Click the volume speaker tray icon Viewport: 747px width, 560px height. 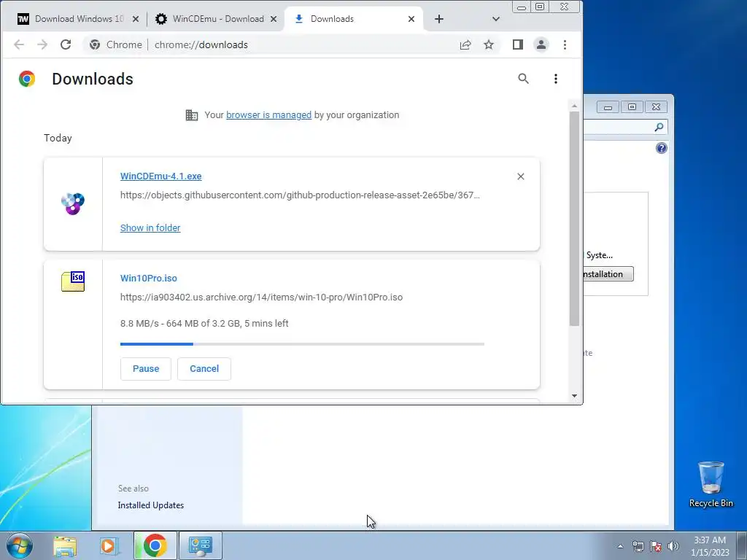[x=673, y=546]
